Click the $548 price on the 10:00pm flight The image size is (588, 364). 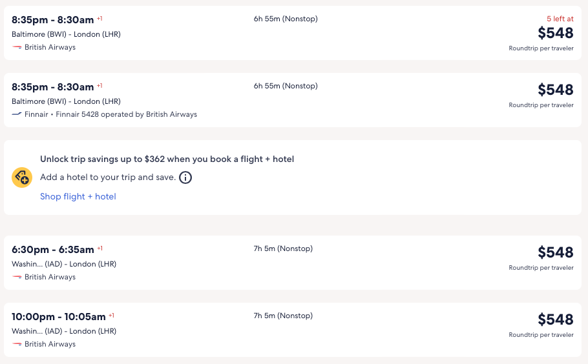pyautogui.click(x=555, y=319)
